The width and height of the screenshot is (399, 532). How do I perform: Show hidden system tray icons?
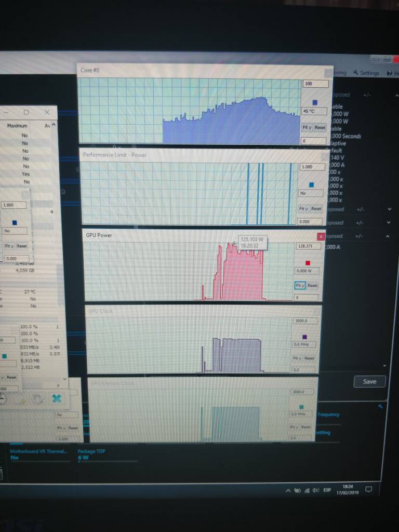[x=288, y=490]
